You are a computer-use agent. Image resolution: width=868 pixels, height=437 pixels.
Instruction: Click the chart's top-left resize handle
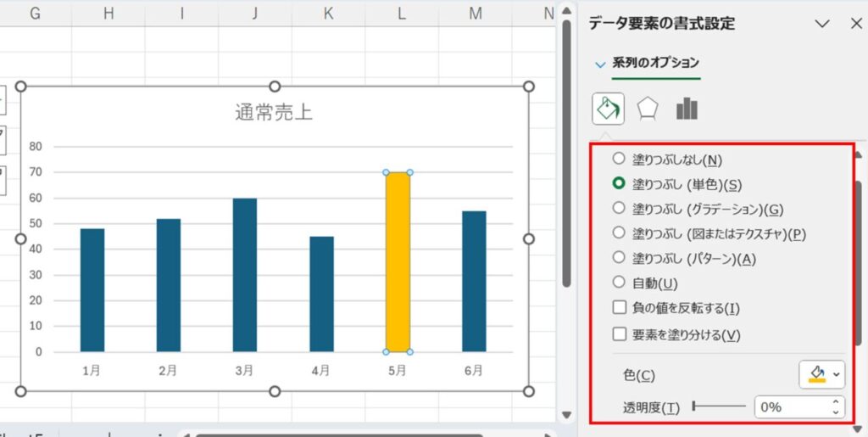click(21, 87)
